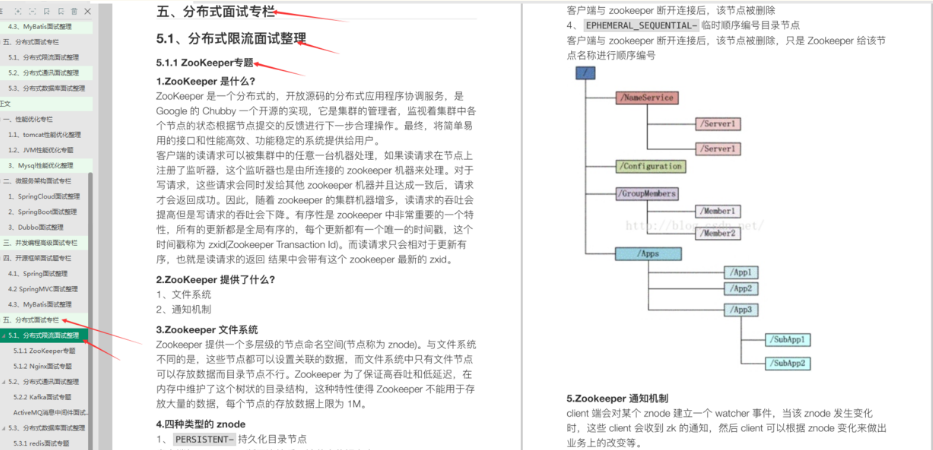Select the green-highlighted 5.1、分布式限流面试整理 bookmark
Viewport: 933px width, 450px height.
tap(44, 336)
